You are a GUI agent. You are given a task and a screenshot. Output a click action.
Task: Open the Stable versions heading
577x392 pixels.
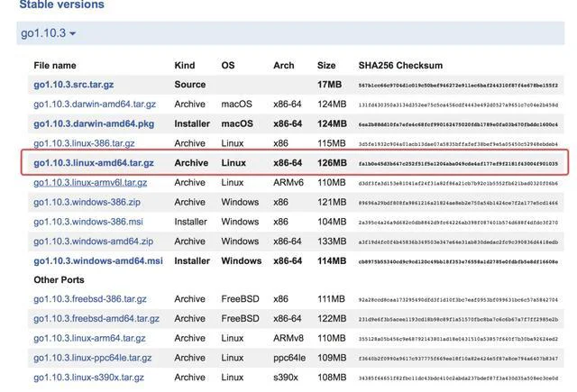62,5
